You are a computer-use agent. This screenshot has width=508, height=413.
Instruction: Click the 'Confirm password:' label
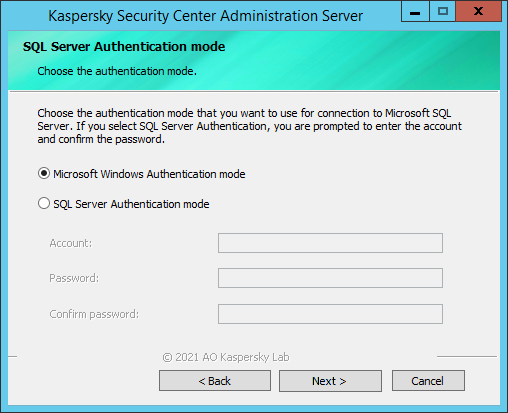pos(94,314)
